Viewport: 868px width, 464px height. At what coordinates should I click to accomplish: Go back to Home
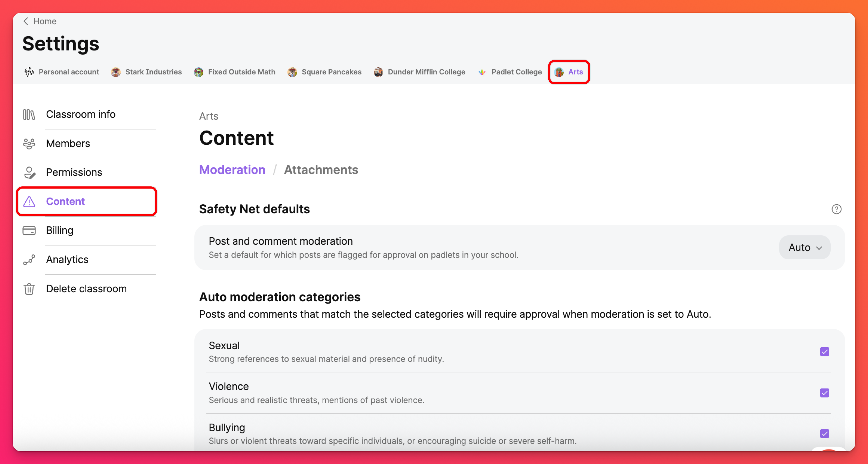(x=40, y=21)
